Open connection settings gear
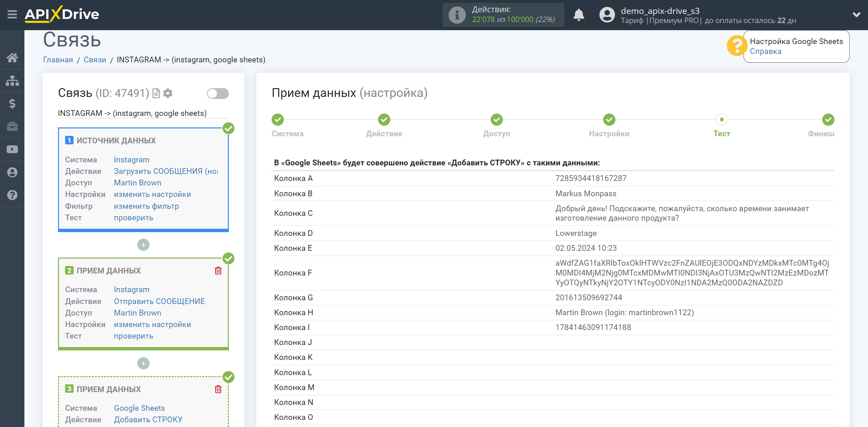Image resolution: width=868 pixels, height=427 pixels. [x=168, y=93]
